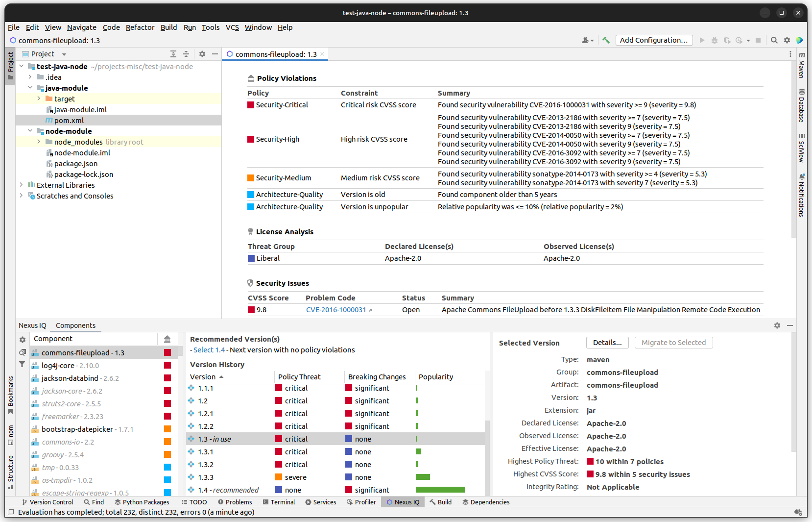
Task: Open CVE-2016-1000031 problem code link
Action: coord(339,310)
